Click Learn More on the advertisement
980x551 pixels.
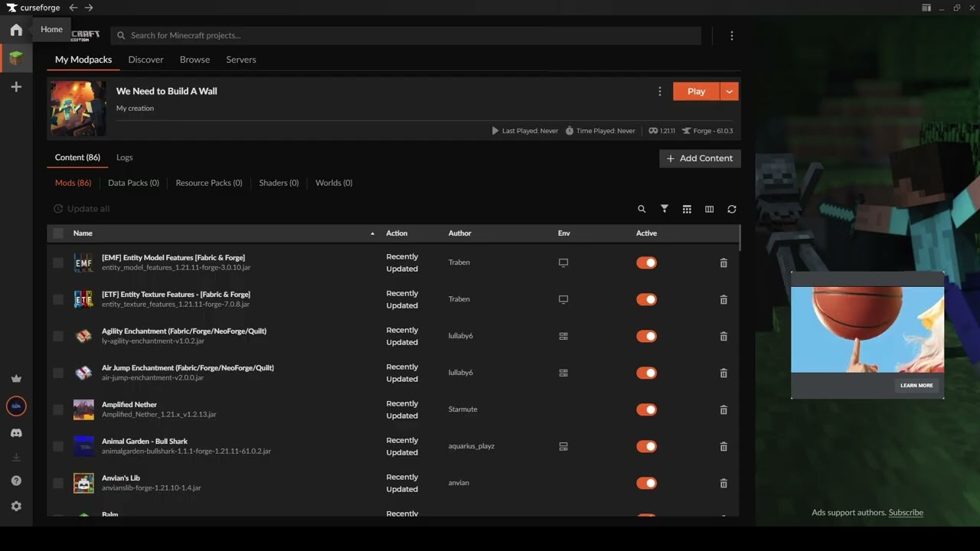(x=916, y=386)
